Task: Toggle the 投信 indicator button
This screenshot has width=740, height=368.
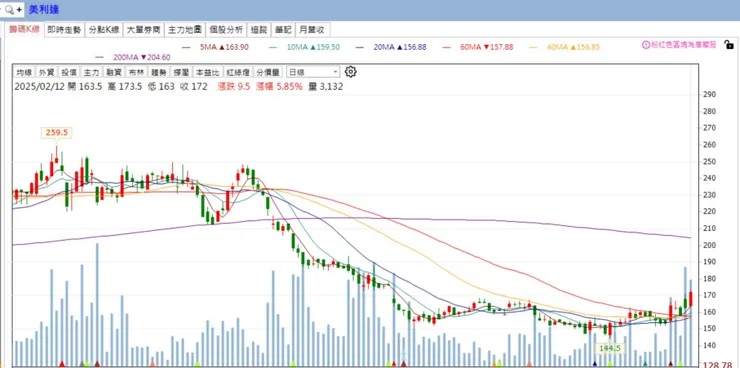Action: point(69,72)
